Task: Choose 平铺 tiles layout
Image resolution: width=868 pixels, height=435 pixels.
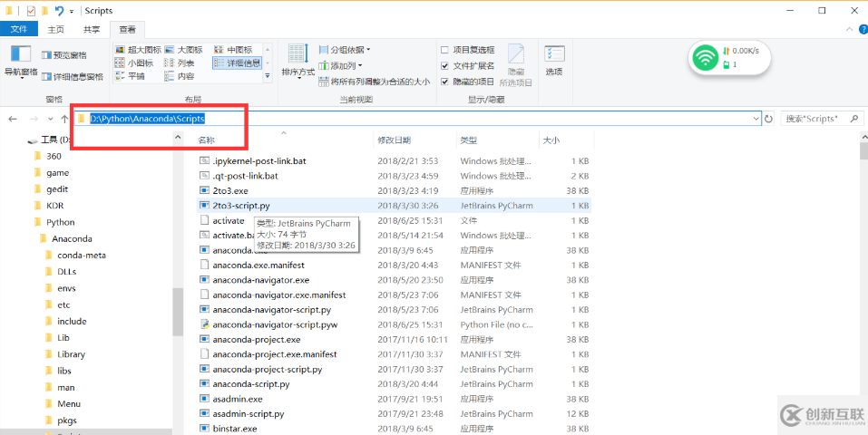Action: pyautogui.click(x=130, y=76)
